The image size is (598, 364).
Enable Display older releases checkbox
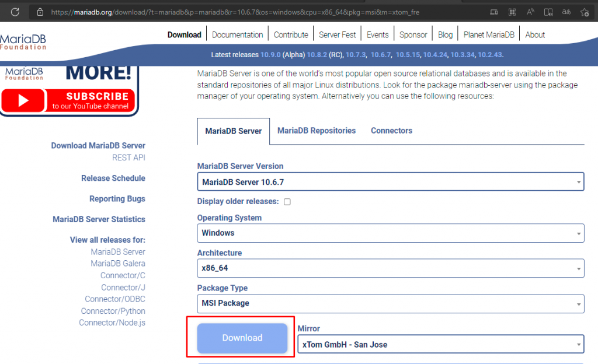pos(287,202)
